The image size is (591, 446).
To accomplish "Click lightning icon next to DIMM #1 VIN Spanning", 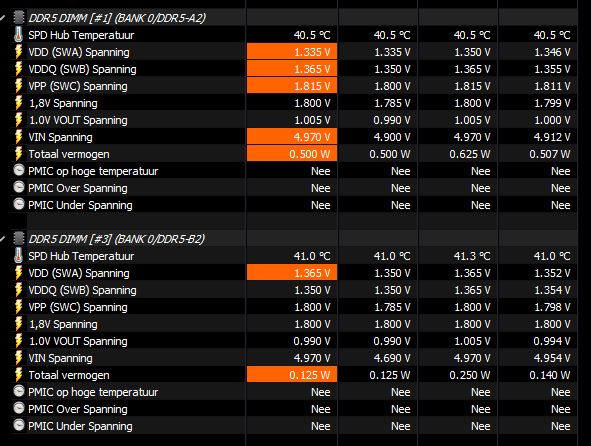I will pos(18,136).
